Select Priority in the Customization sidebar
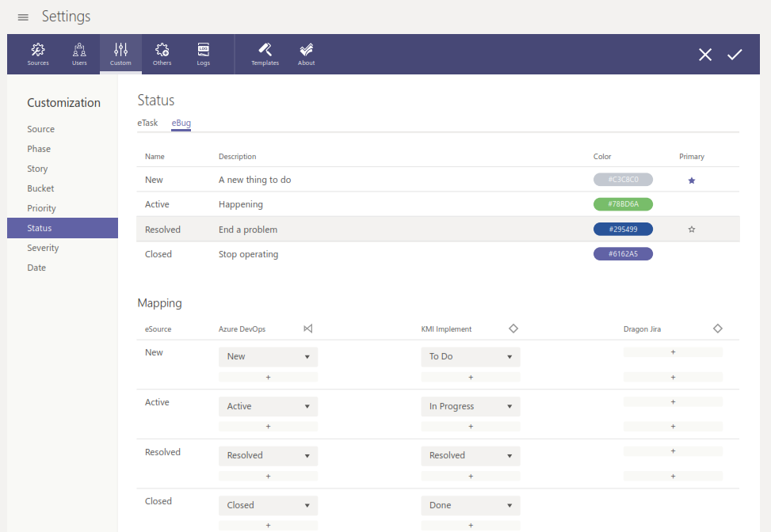This screenshot has width=771, height=532. pyautogui.click(x=41, y=208)
